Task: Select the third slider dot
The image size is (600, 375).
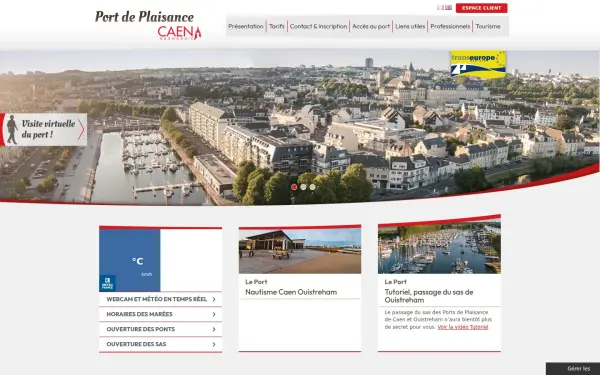Action: (312, 187)
